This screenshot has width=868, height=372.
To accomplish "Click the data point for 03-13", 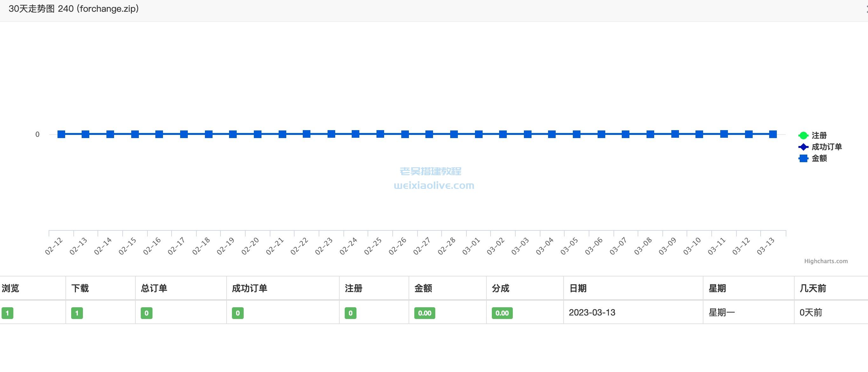I will pos(773,134).
